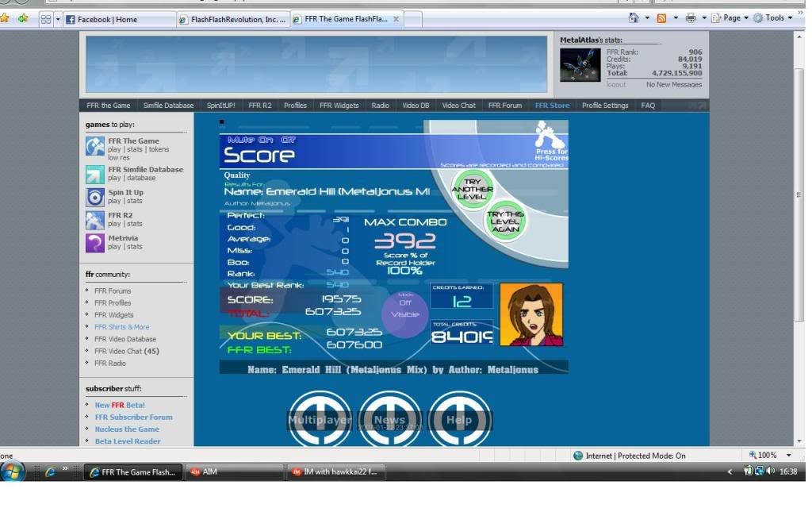
Task: Click the logout link under stats
Action: coord(616,84)
